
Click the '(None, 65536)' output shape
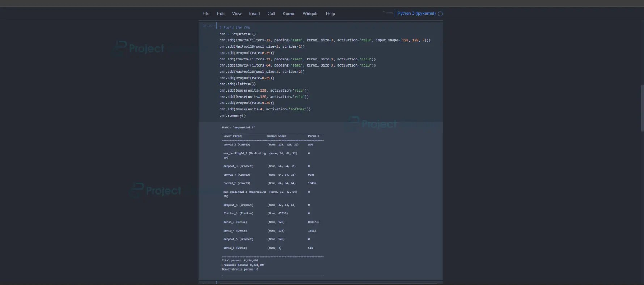277,213
